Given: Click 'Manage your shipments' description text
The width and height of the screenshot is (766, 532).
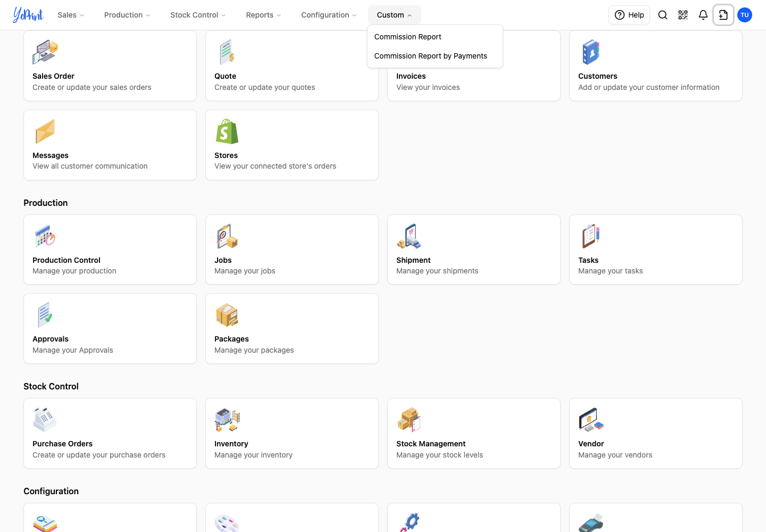Looking at the screenshot, I should (x=437, y=271).
